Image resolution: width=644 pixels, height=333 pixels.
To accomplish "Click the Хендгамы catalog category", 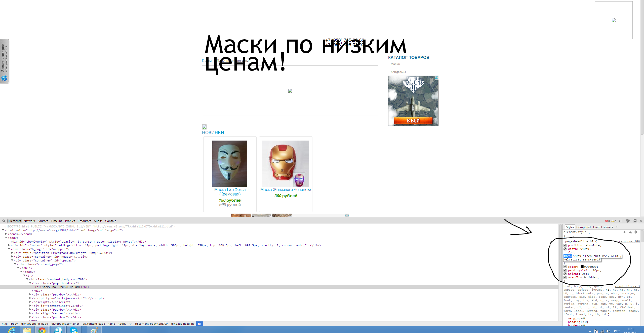I will pyautogui.click(x=398, y=72).
